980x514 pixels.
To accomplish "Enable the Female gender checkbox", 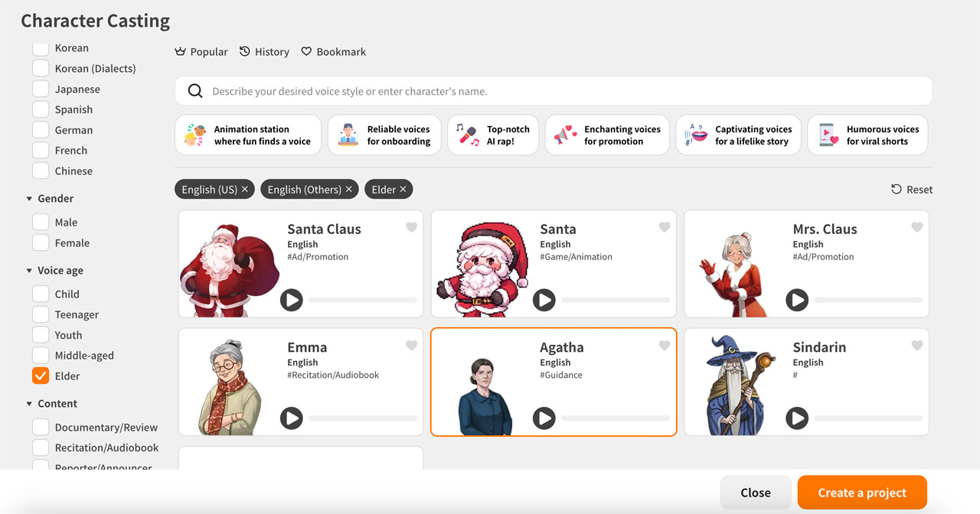I will tap(41, 242).
